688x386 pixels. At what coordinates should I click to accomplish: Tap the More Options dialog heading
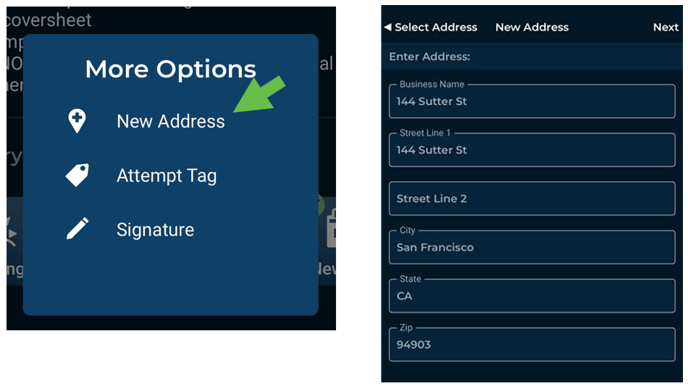point(171,69)
